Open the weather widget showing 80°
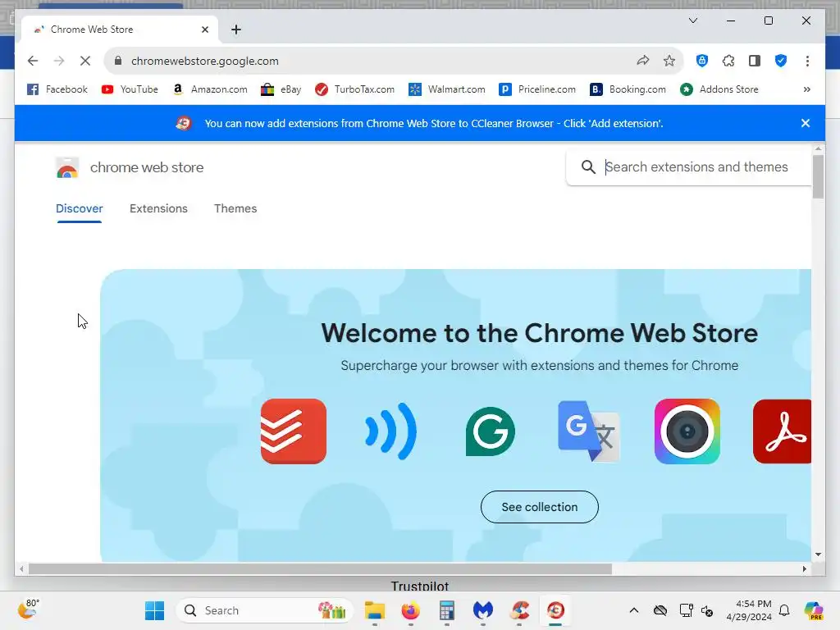 pos(29,609)
